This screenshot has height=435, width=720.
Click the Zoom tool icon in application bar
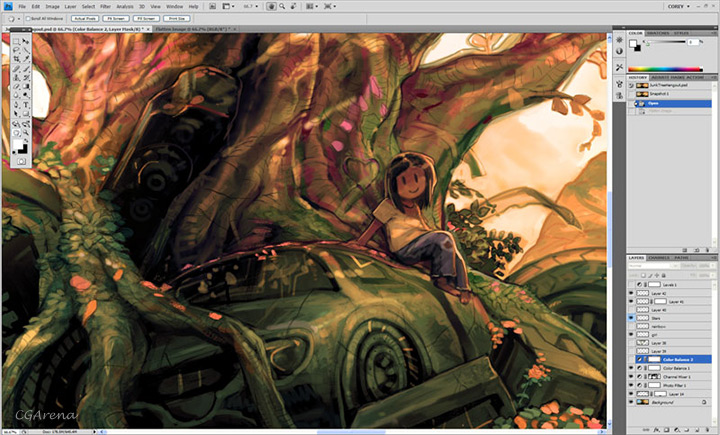pos(282,6)
